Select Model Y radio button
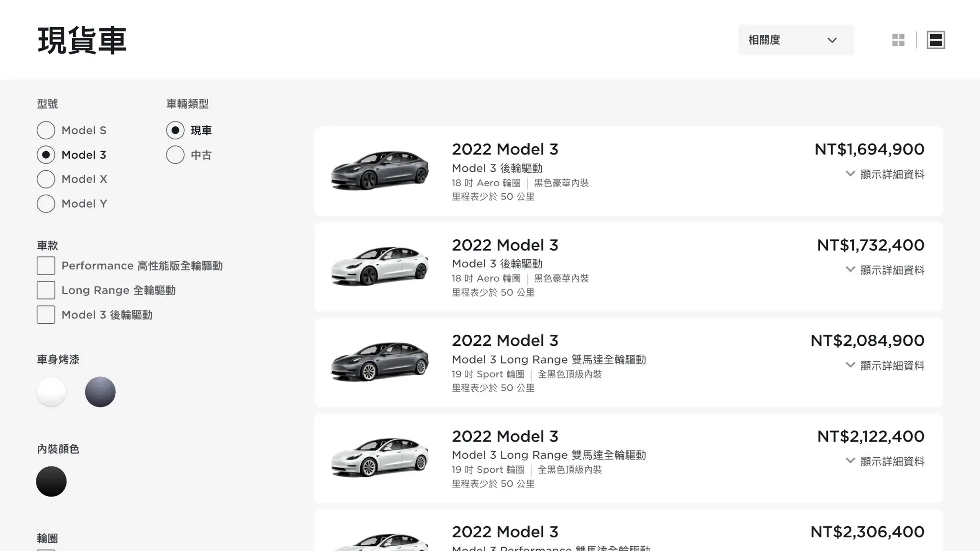 tap(46, 204)
